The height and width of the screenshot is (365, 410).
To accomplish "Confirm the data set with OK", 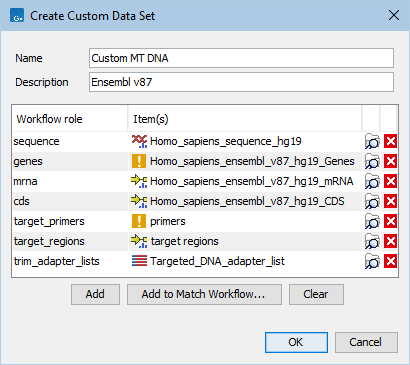I will tap(296, 342).
